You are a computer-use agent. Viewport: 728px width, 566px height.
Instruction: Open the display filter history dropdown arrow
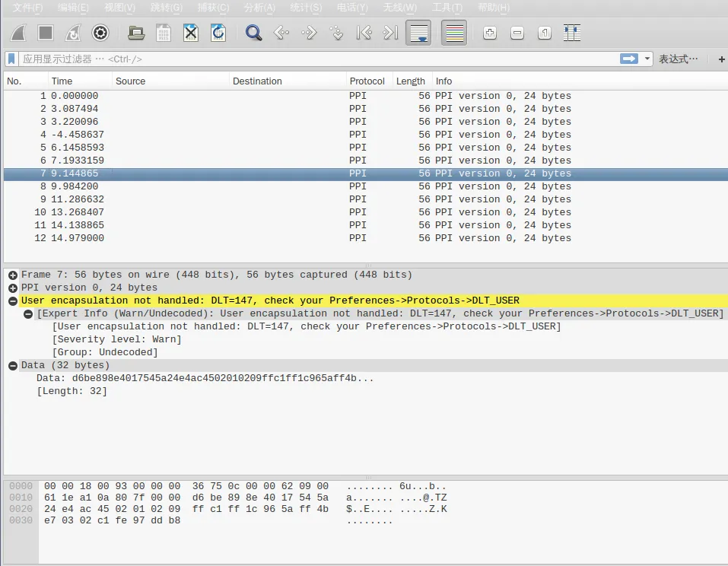click(x=647, y=59)
